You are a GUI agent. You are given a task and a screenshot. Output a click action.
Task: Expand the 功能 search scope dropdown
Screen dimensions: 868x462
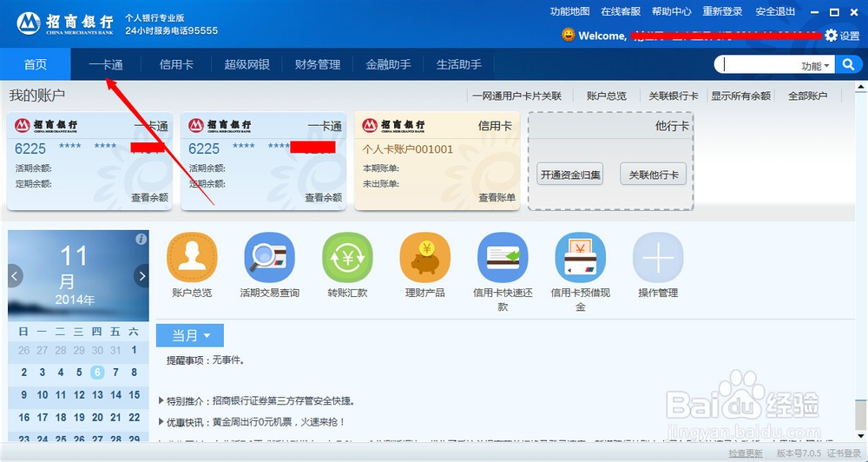[x=815, y=65]
